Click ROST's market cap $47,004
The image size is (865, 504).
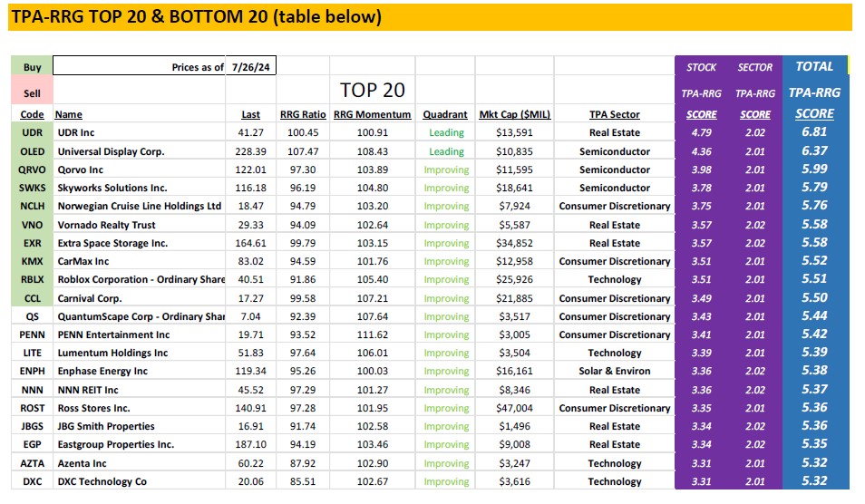click(x=514, y=408)
